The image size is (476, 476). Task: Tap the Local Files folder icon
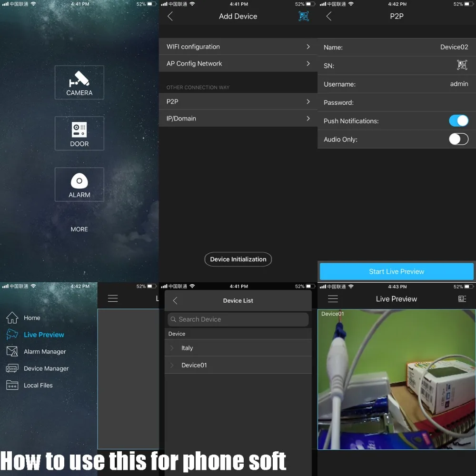coord(12,385)
